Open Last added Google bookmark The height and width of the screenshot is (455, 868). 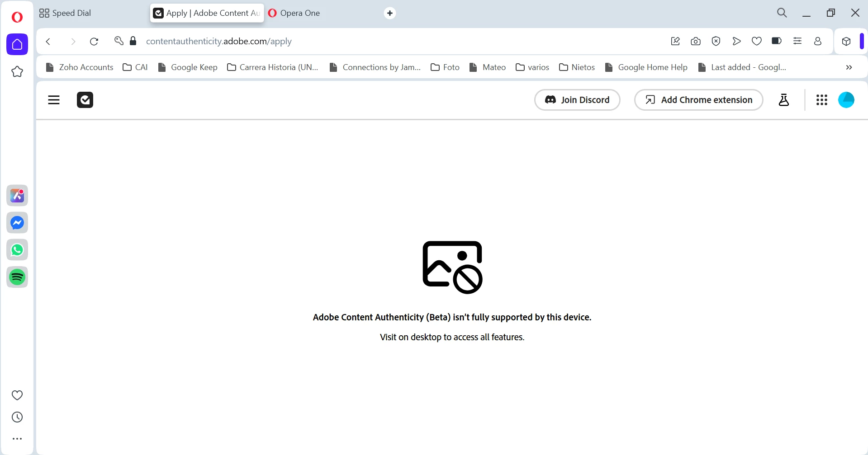(x=742, y=67)
